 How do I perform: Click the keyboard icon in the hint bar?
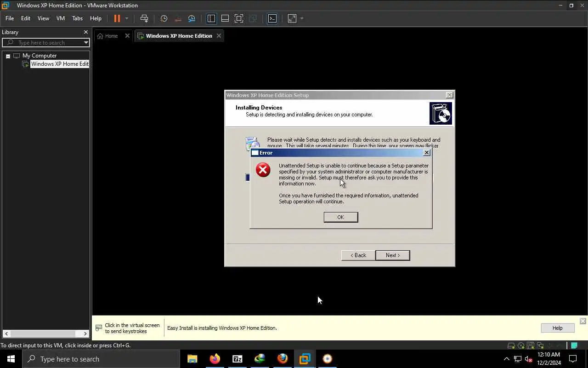pyautogui.click(x=98, y=328)
